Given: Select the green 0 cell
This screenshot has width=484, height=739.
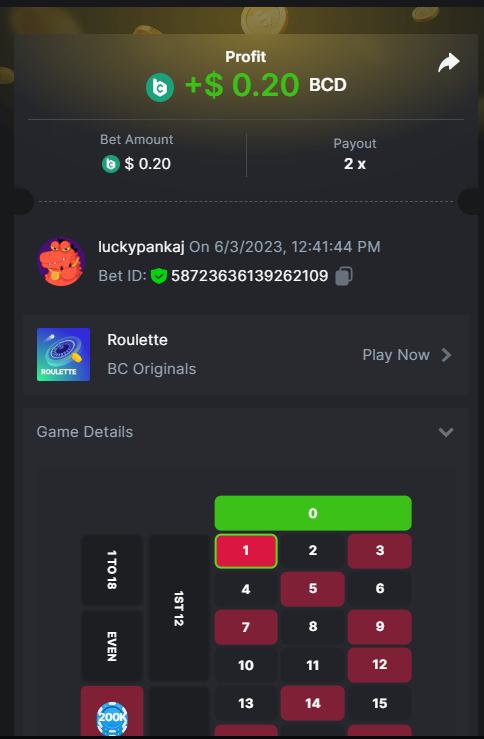Looking at the screenshot, I should coord(313,513).
